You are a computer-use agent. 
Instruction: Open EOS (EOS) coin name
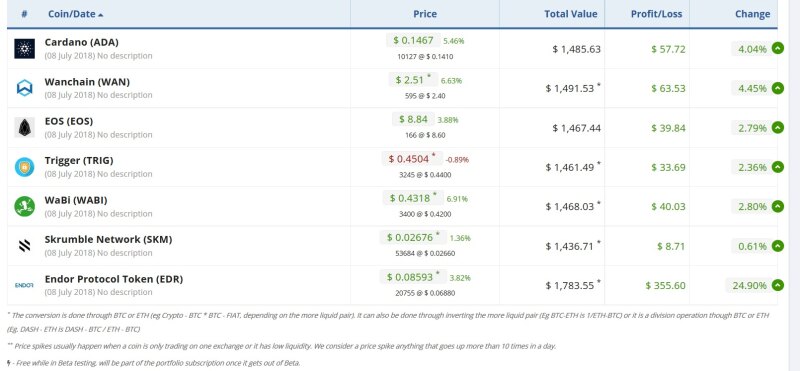(x=69, y=121)
